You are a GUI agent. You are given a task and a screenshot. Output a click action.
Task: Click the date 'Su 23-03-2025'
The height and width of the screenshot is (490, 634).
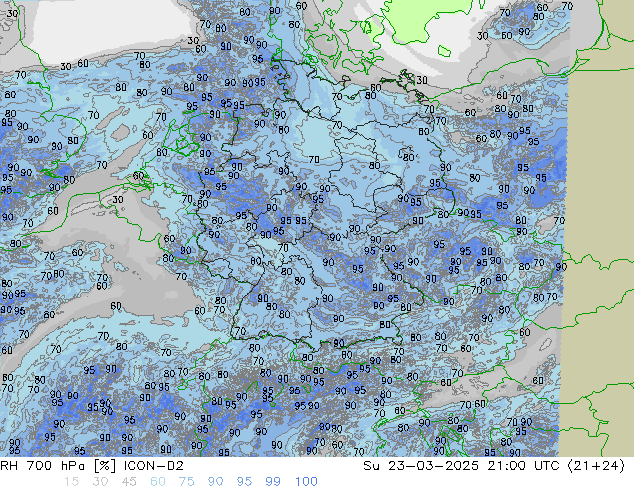pyautogui.click(x=421, y=466)
